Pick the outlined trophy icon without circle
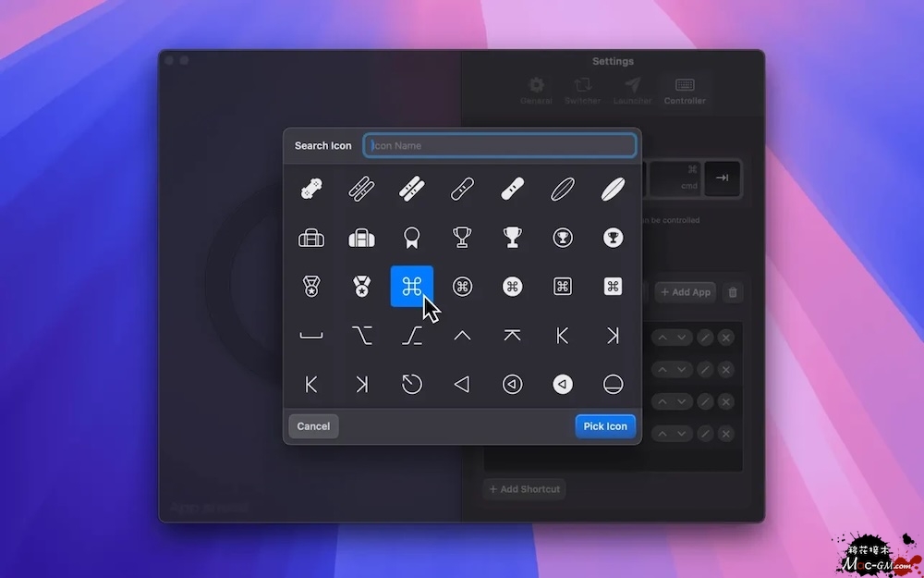This screenshot has height=578, width=924. click(462, 238)
